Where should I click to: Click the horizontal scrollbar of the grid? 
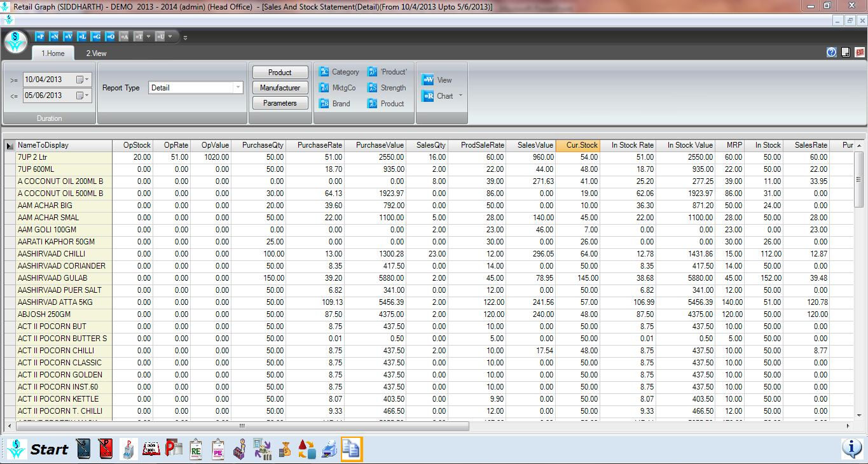click(x=242, y=426)
